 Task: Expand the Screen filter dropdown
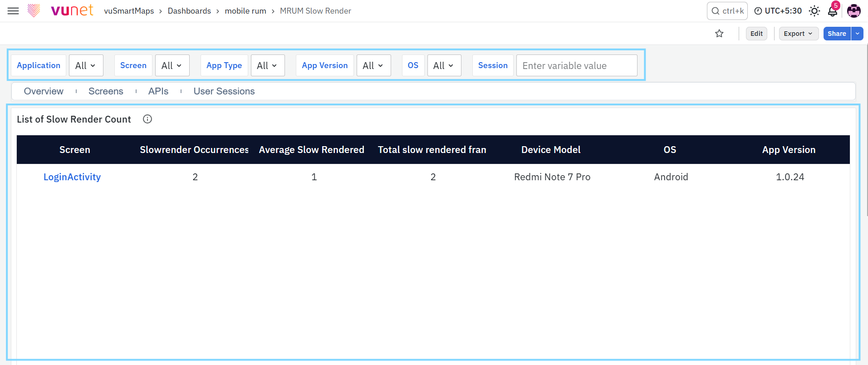[x=172, y=65]
